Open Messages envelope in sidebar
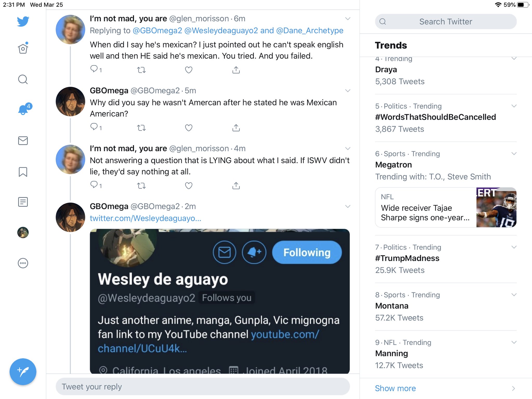 (23, 141)
